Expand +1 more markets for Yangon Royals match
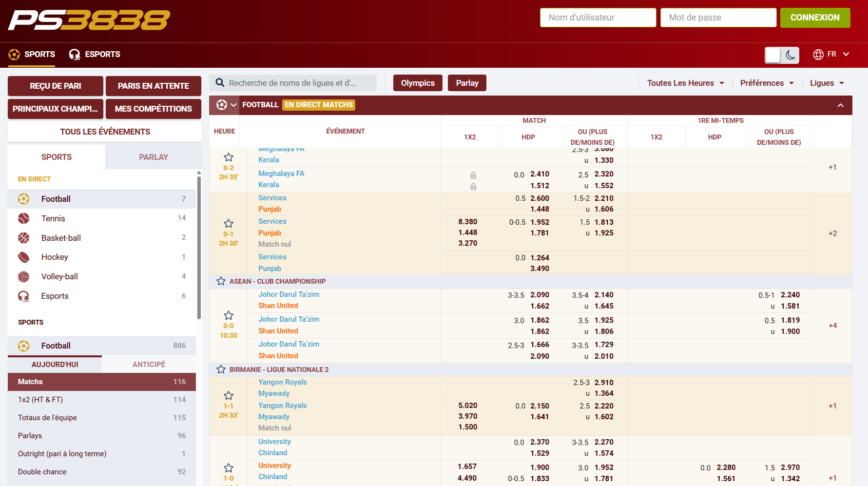868x486 pixels. point(832,406)
